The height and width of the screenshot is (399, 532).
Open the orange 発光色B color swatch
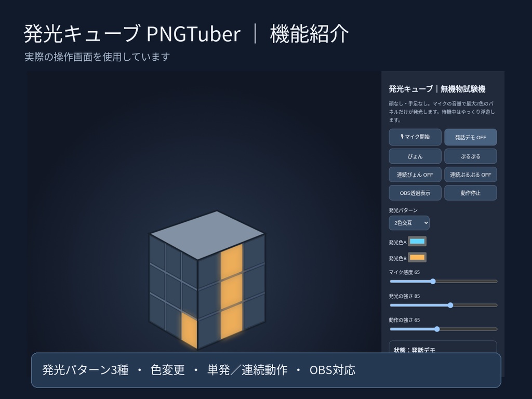click(x=417, y=258)
